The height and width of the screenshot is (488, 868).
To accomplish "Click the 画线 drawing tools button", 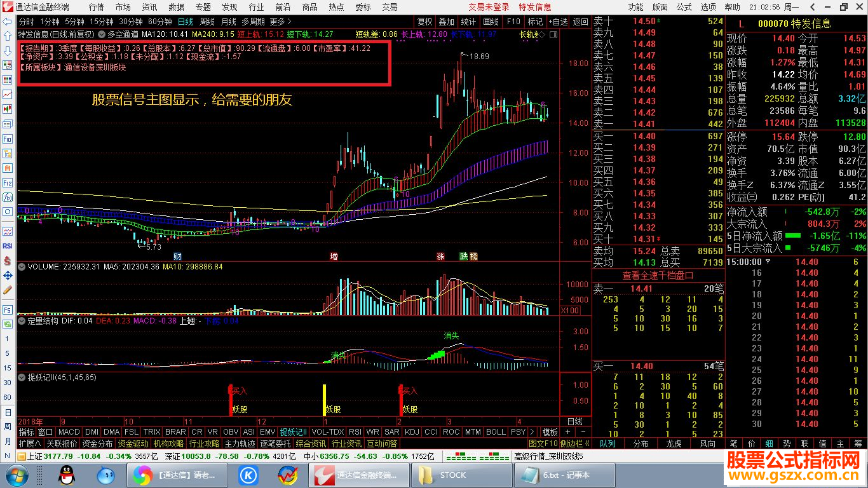I will click(491, 22).
